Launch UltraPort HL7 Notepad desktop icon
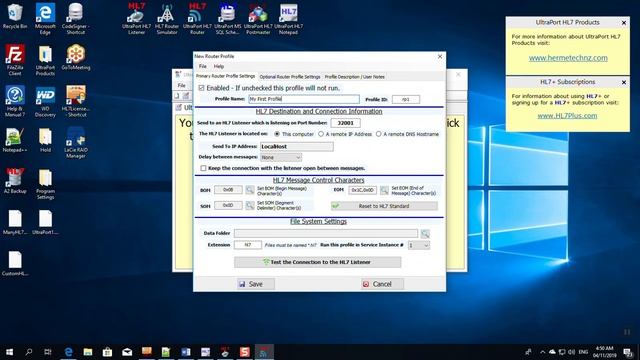Viewport: 640px width, 360px height. (289, 18)
